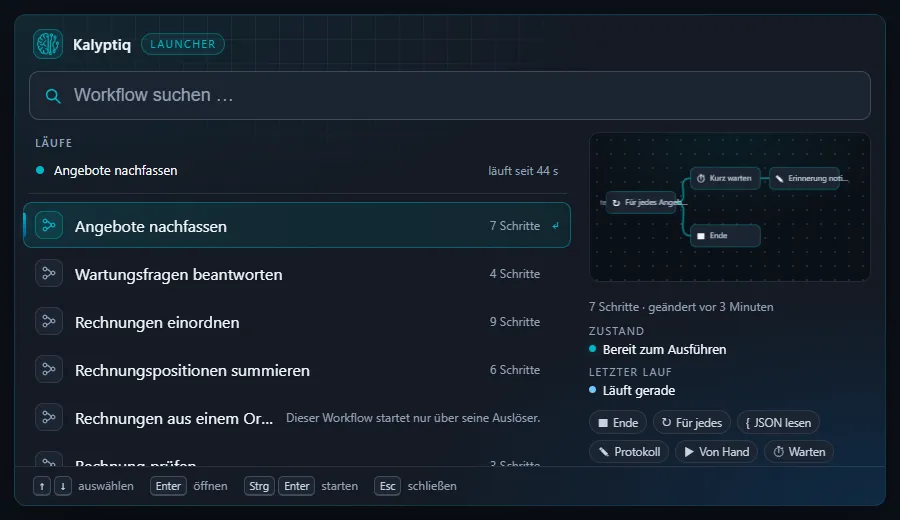The width and height of the screenshot is (900, 520).
Task: Click the Ende node in graph preview
Action: [725, 236]
